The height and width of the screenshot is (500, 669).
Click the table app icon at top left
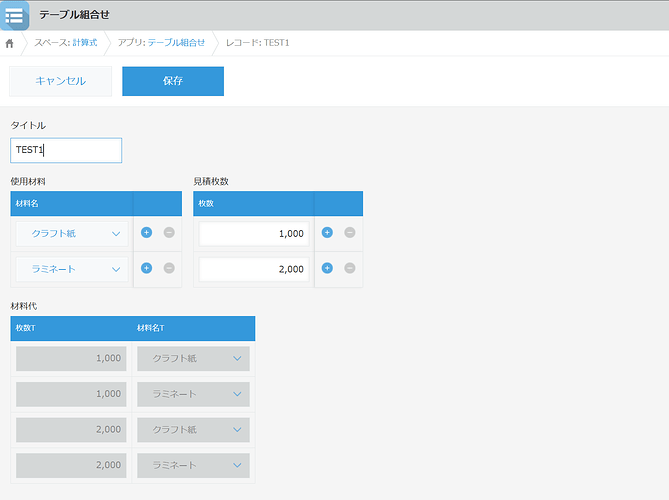point(15,15)
